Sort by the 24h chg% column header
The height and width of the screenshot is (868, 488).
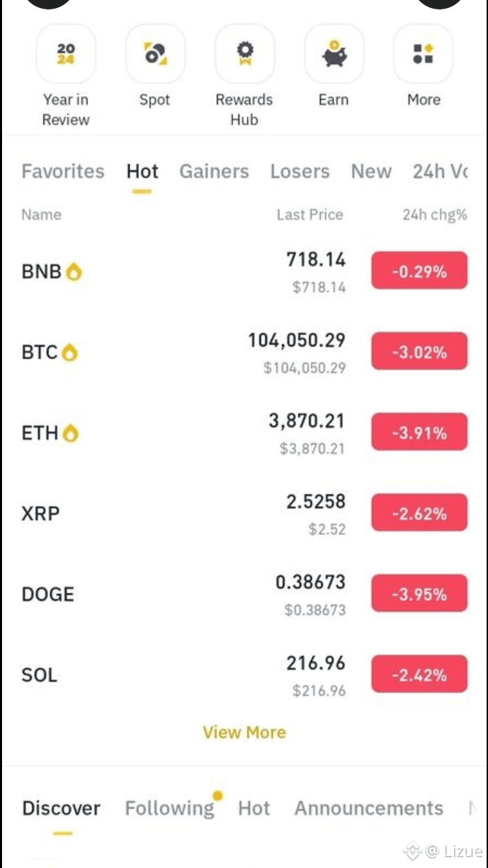[x=434, y=215]
